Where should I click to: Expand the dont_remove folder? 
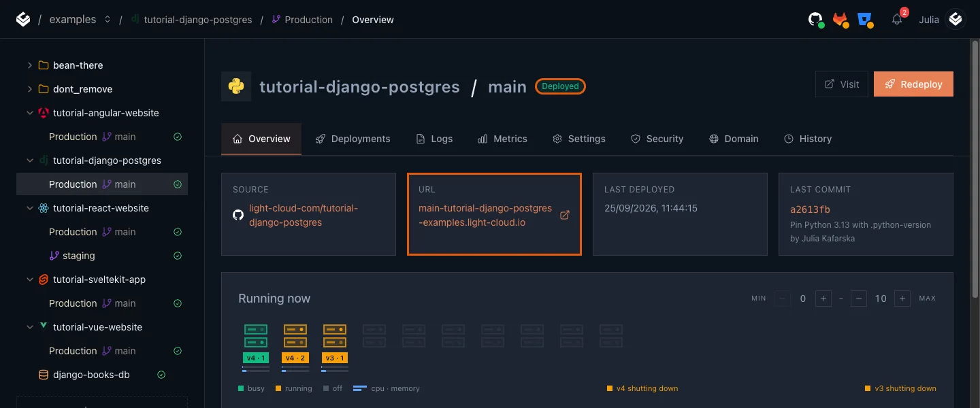29,89
